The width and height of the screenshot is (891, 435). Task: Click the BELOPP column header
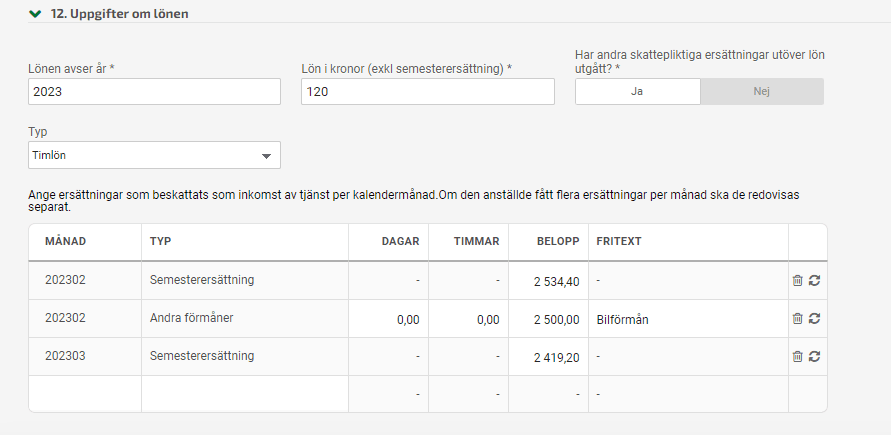click(x=558, y=241)
